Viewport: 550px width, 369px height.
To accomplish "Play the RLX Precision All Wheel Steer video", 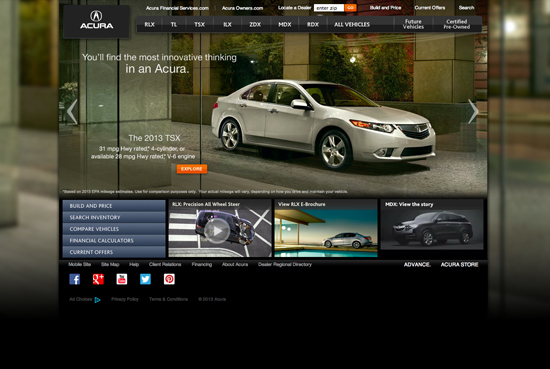I will coord(217,231).
